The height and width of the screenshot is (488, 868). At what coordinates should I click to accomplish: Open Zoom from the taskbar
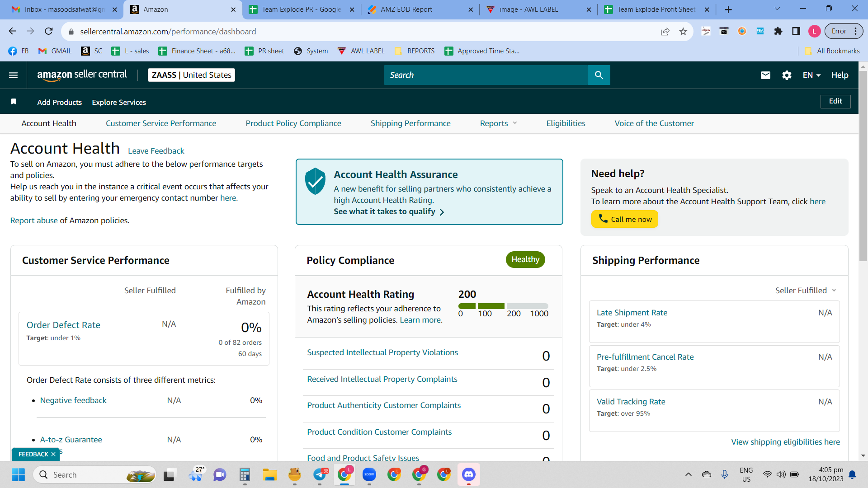(x=369, y=474)
